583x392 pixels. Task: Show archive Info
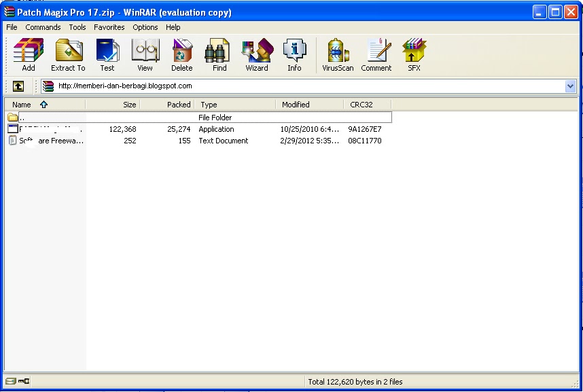pyautogui.click(x=294, y=54)
